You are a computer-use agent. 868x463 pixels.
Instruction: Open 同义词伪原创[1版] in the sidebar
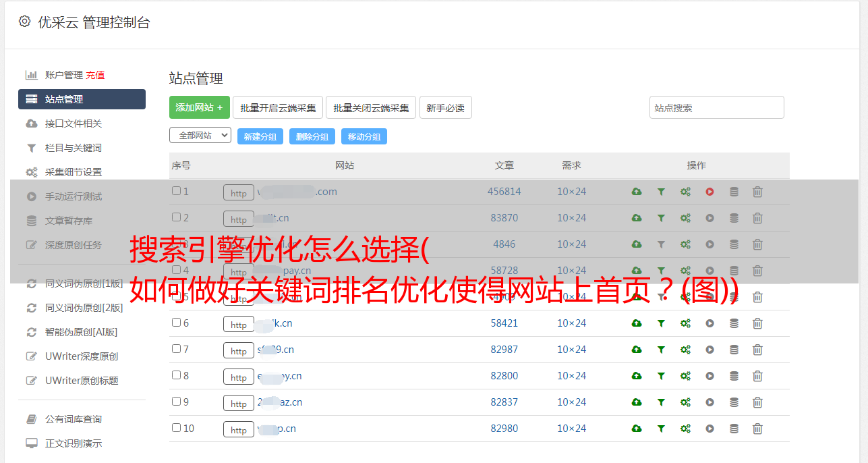tap(84, 283)
